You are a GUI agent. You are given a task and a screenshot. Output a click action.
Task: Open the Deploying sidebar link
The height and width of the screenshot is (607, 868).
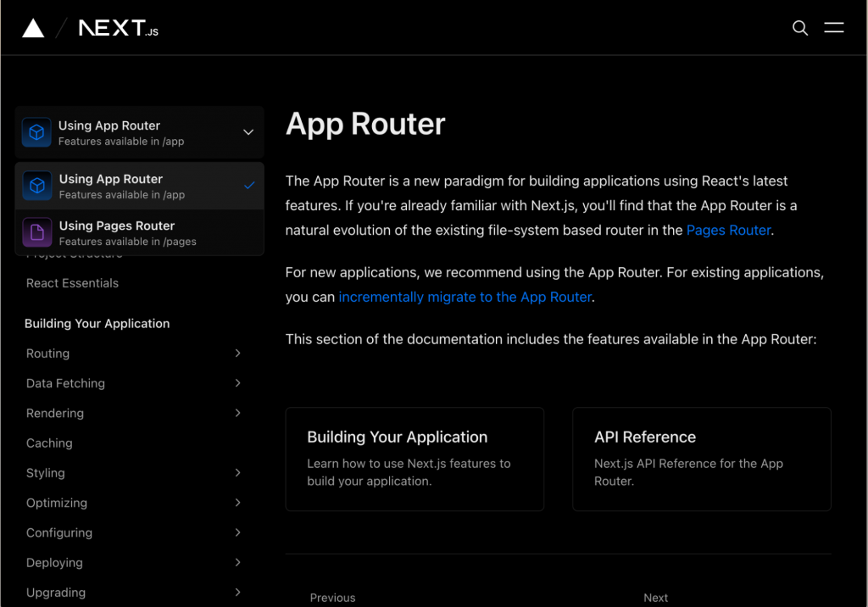point(54,563)
